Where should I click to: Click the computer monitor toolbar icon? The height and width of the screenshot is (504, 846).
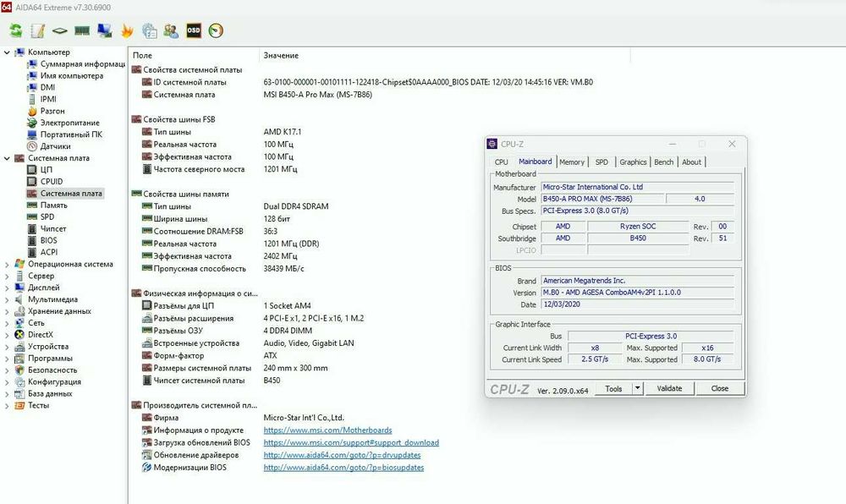104,30
